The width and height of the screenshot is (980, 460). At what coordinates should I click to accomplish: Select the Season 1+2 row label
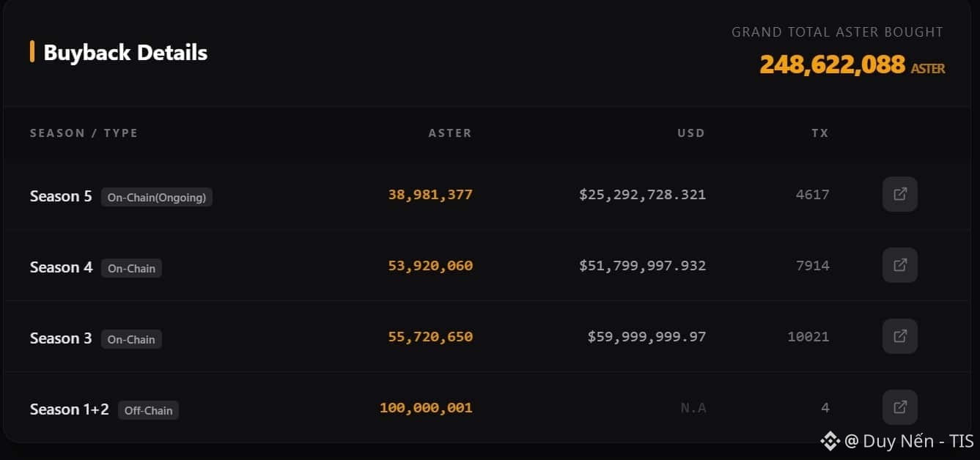[69, 409]
